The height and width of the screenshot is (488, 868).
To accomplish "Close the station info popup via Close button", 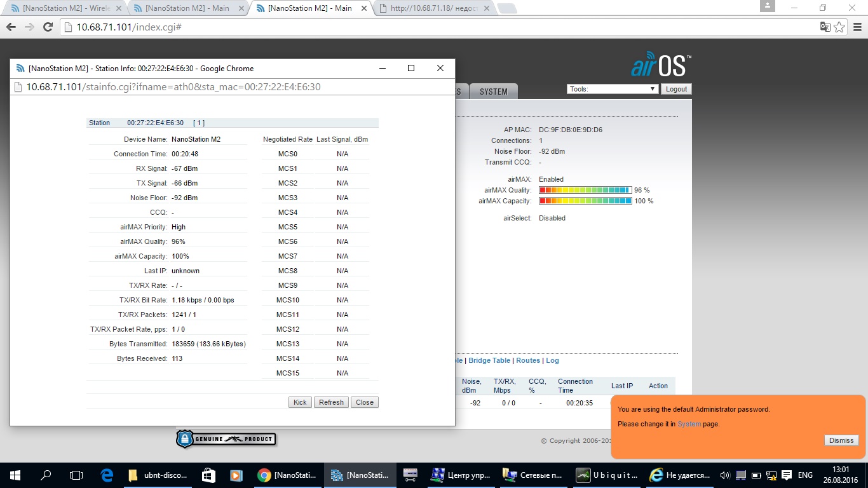I will [x=365, y=402].
